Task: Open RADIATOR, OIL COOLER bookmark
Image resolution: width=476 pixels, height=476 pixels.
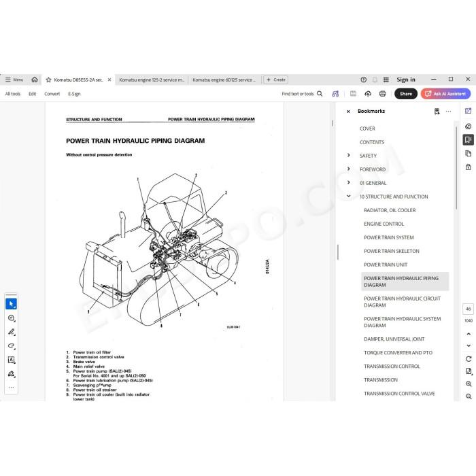Action: click(390, 210)
